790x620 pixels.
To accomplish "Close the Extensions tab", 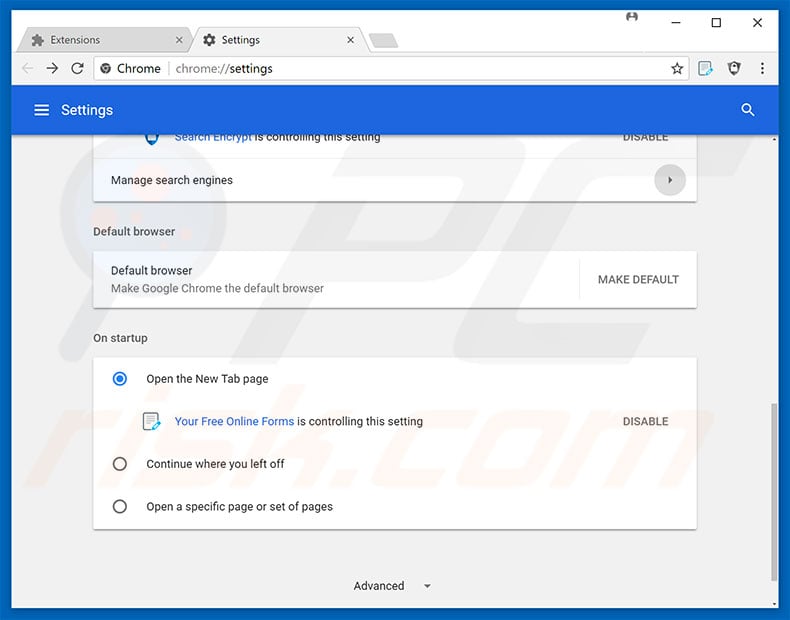I will (x=179, y=40).
